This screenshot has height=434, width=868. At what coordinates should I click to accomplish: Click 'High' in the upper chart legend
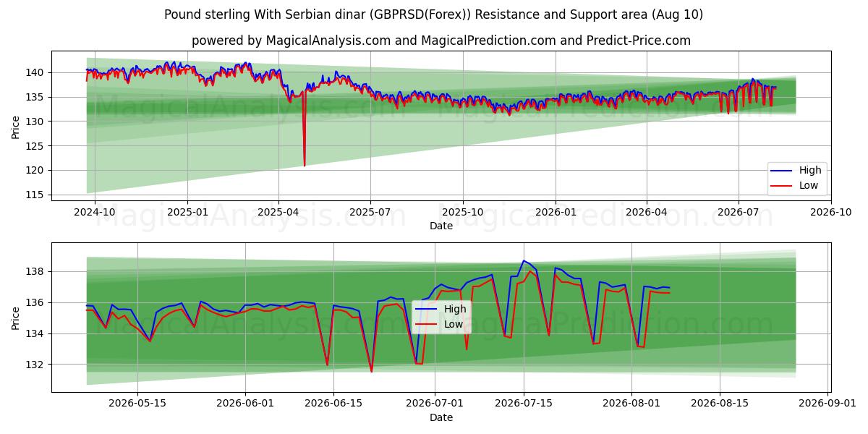pos(810,171)
